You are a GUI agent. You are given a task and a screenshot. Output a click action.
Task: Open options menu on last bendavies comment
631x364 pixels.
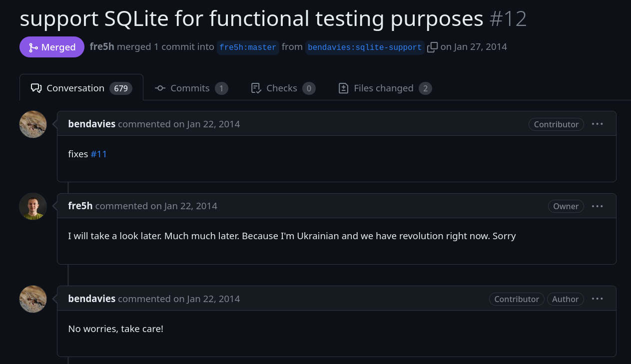tap(598, 299)
